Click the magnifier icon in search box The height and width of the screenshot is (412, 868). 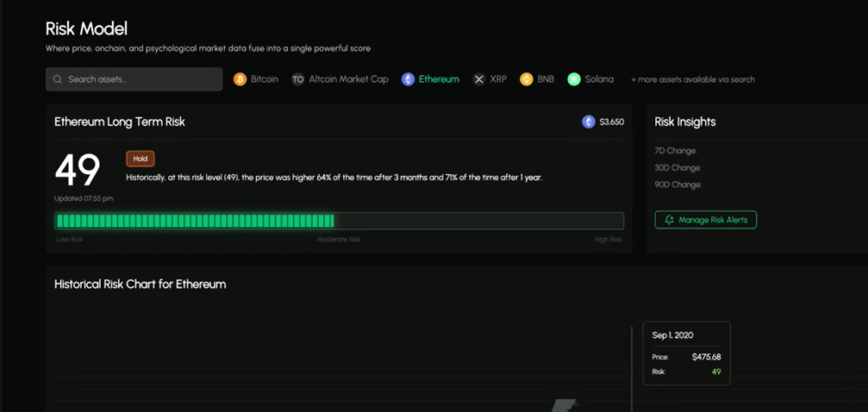[58, 79]
